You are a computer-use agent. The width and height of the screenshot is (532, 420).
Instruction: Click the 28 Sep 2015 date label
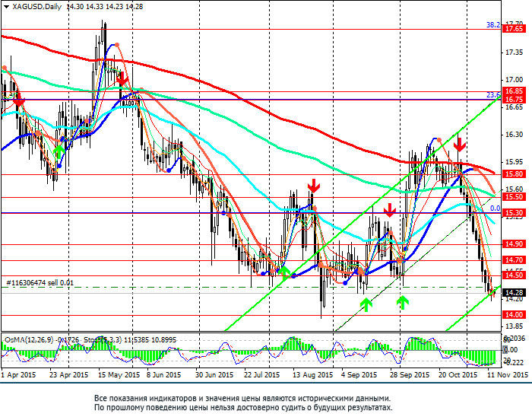coord(410,375)
